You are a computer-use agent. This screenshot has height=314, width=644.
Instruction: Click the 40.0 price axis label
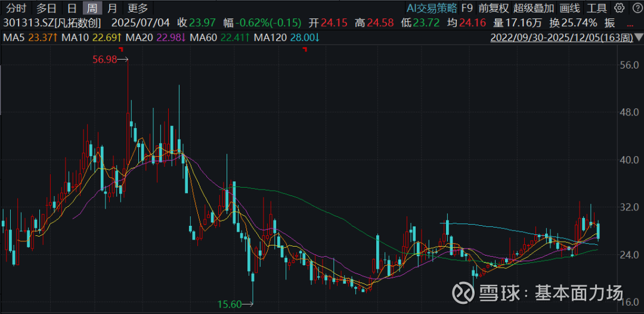pos(629,160)
